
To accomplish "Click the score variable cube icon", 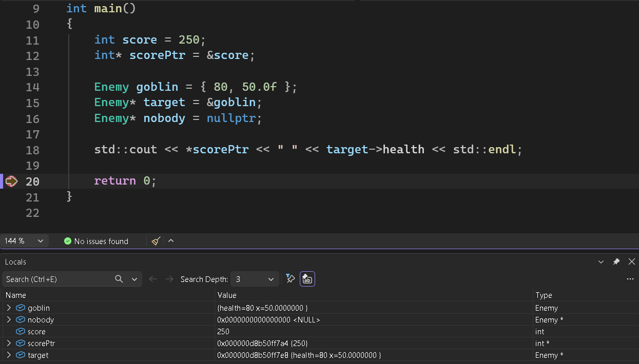I will tap(21, 332).
